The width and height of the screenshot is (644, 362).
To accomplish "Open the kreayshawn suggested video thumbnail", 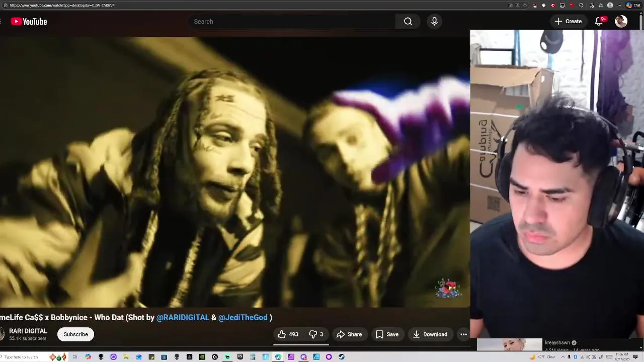I will [510, 345].
